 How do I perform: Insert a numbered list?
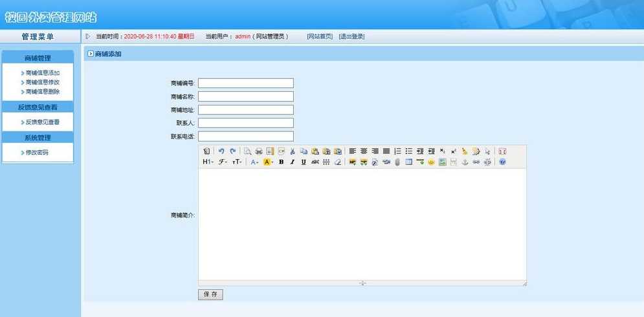point(397,151)
